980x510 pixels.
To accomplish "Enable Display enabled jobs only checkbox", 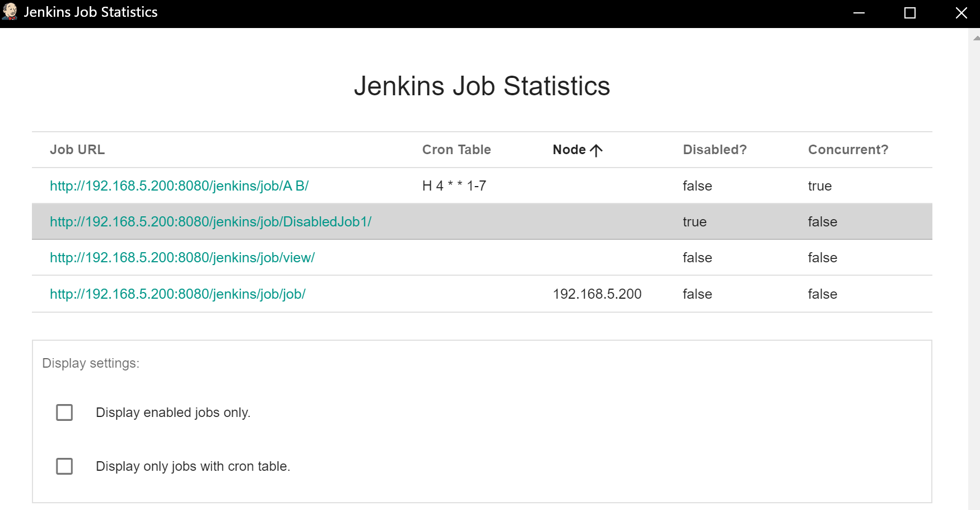I will 64,412.
